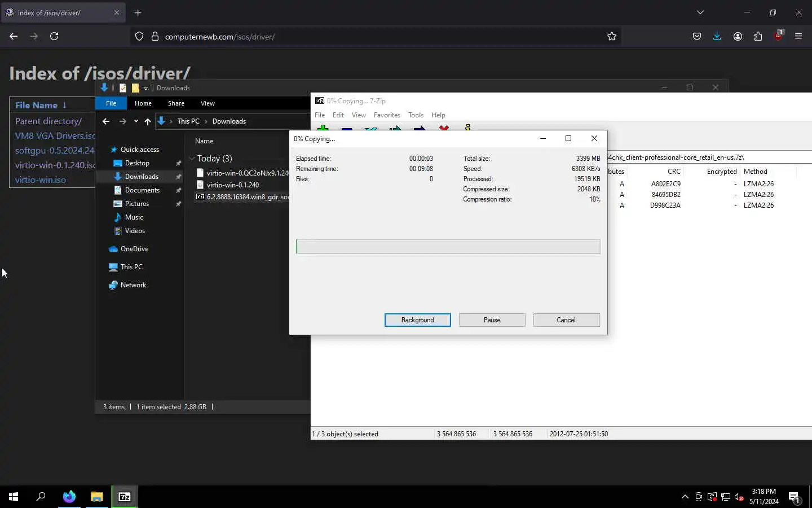Select OneDrive in Explorer sidebar
The width and height of the screenshot is (812, 508).
(x=134, y=249)
